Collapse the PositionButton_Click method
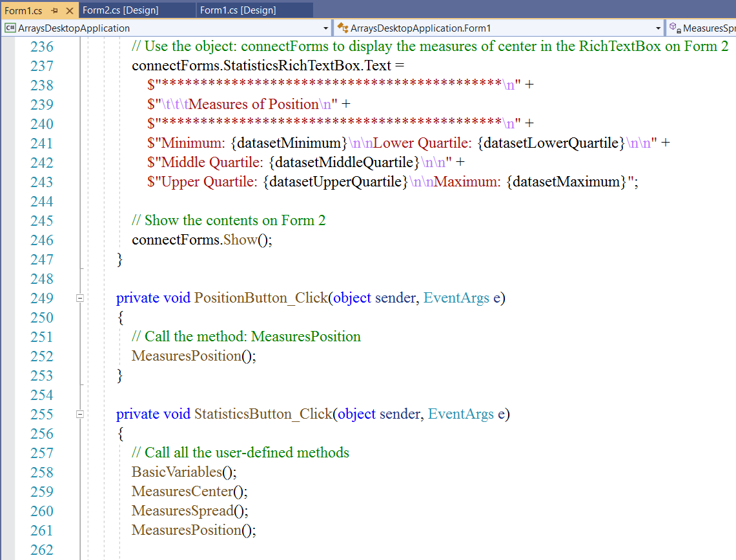The image size is (736, 560). [80, 298]
